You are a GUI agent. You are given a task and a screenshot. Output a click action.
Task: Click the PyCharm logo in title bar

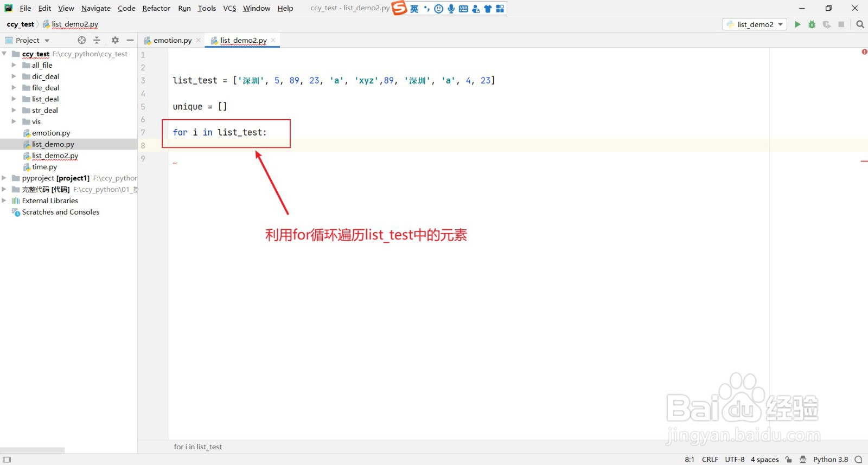click(9, 8)
